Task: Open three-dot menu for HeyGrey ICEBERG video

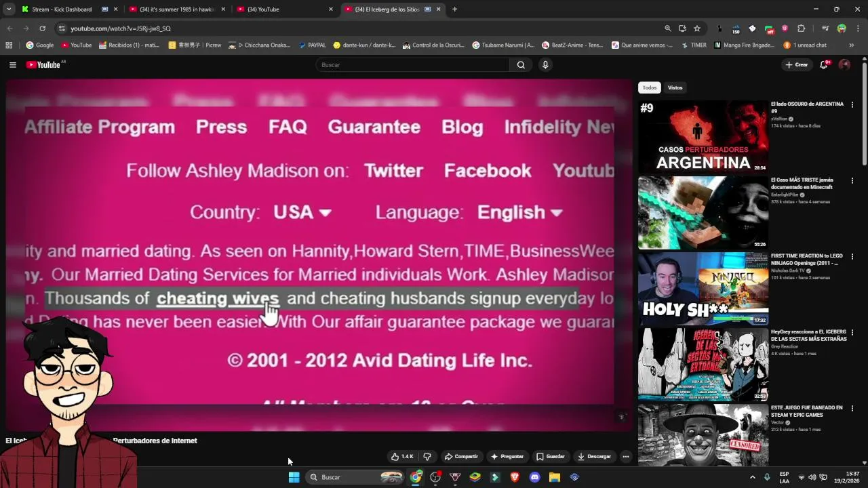Action: coord(852,333)
